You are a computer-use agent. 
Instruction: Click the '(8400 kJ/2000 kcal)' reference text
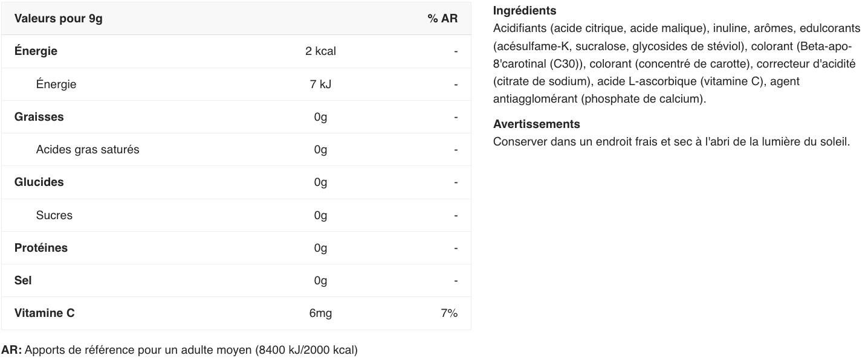[306, 350]
